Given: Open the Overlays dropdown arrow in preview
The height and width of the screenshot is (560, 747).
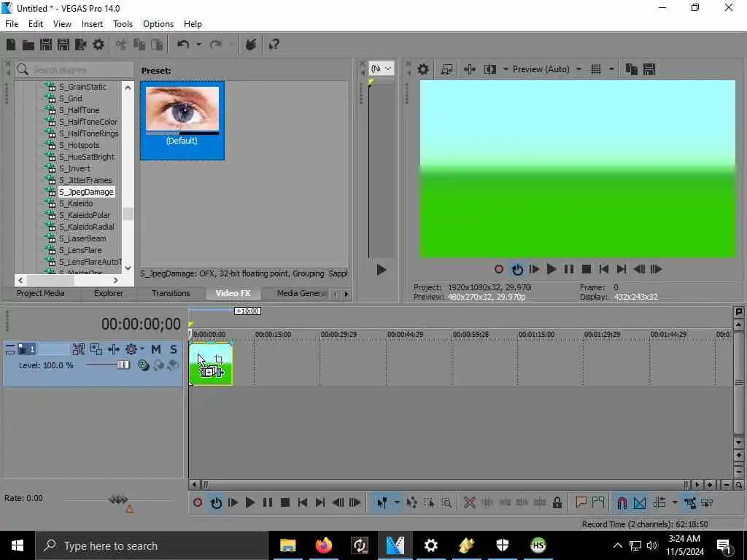Looking at the screenshot, I should 611,69.
